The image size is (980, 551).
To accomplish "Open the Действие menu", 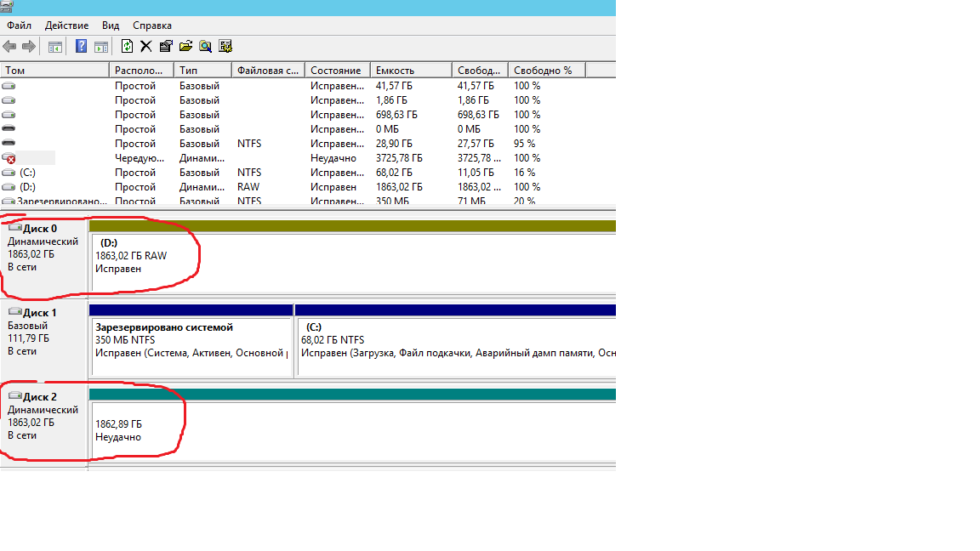I will click(x=66, y=26).
